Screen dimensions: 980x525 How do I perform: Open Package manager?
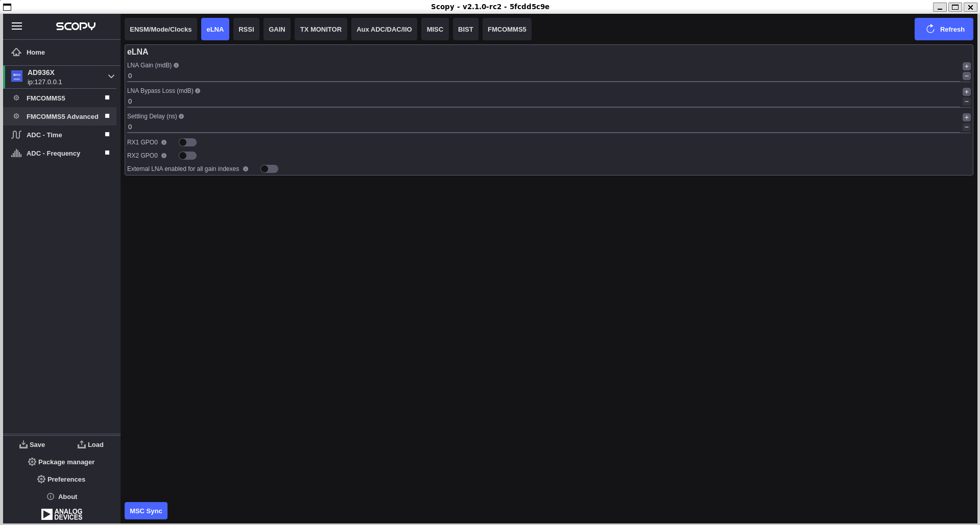click(x=61, y=462)
